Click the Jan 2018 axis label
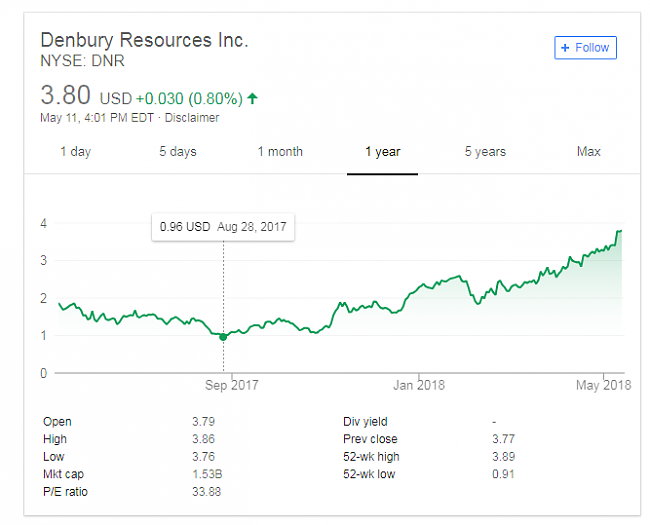 click(417, 385)
